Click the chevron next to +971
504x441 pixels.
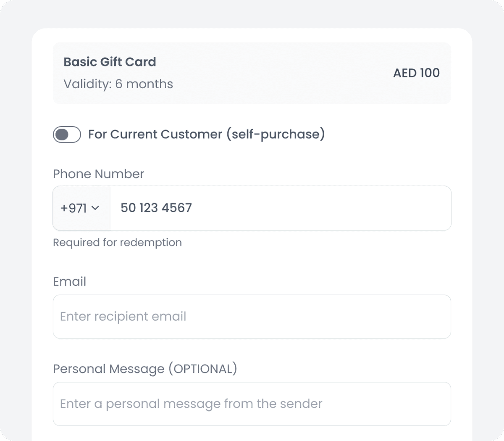(95, 209)
